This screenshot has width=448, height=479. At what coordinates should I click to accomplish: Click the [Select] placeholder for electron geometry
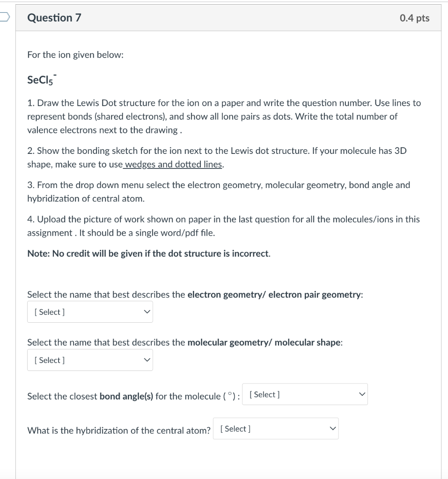[x=49, y=312]
